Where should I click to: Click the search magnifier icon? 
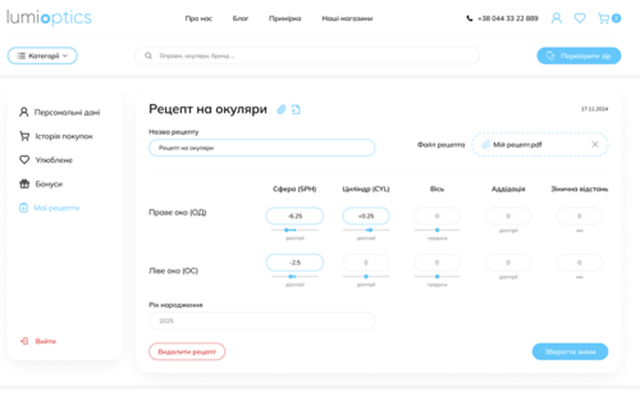coord(148,56)
